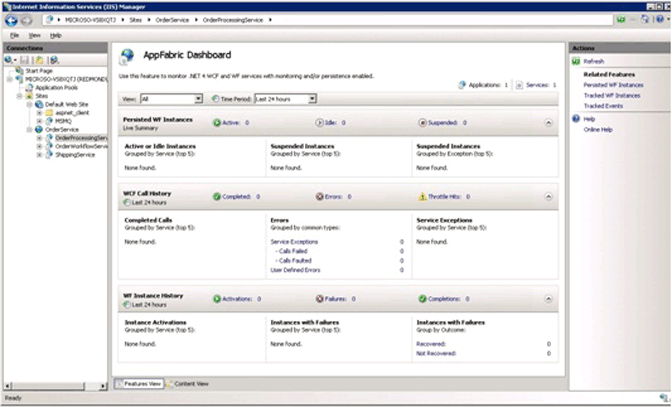
Task: Click the help icon in address bar
Action: 660,19
